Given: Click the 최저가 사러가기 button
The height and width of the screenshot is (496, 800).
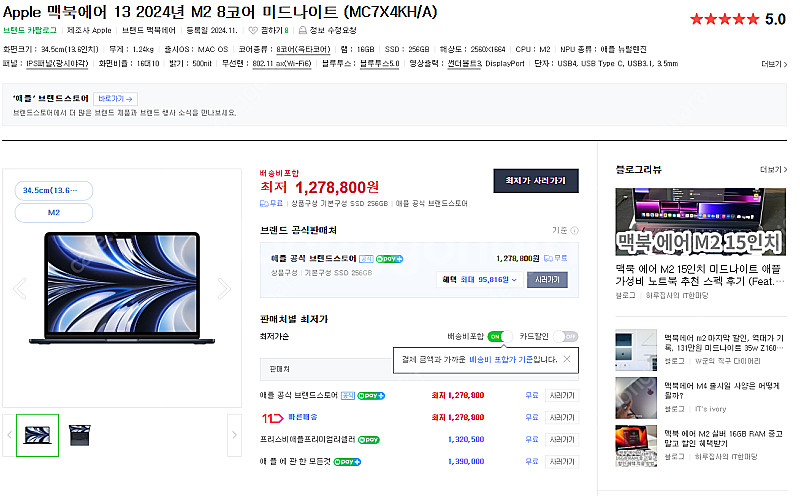Looking at the screenshot, I should (536, 181).
